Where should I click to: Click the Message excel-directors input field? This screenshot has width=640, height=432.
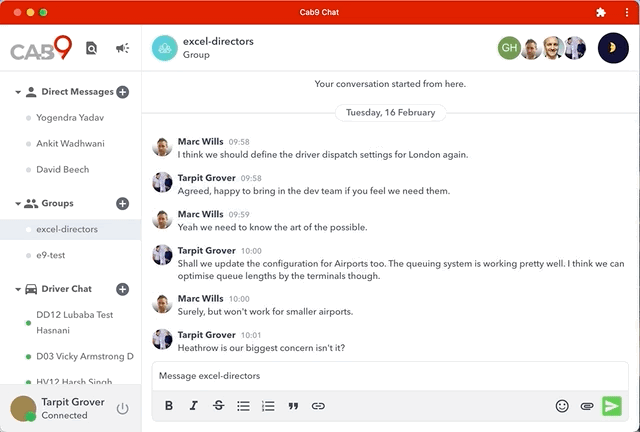pyautogui.click(x=390, y=376)
